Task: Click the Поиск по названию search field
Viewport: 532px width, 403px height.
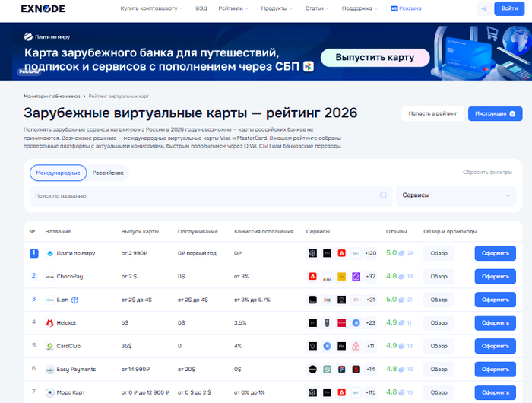Action: coord(211,196)
